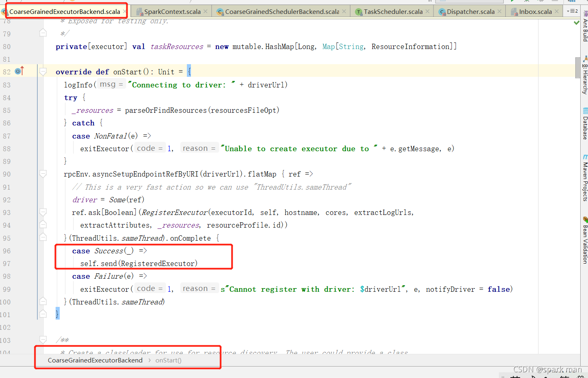Close the Inbox.scala tab
The width and height of the screenshot is (588, 378).
557,11
